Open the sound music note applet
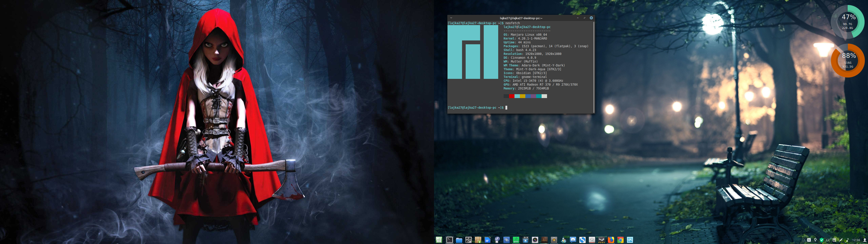The width and height of the screenshot is (868, 244). pyautogui.click(x=847, y=240)
